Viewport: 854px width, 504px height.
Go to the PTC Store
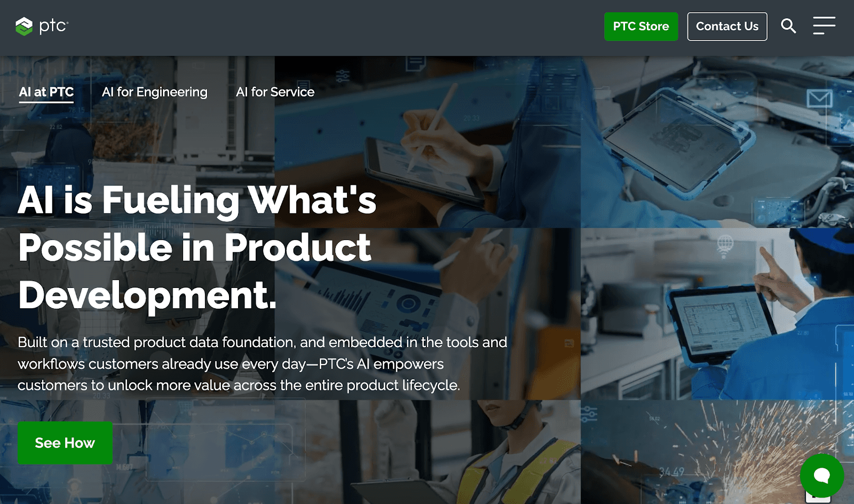click(x=641, y=27)
